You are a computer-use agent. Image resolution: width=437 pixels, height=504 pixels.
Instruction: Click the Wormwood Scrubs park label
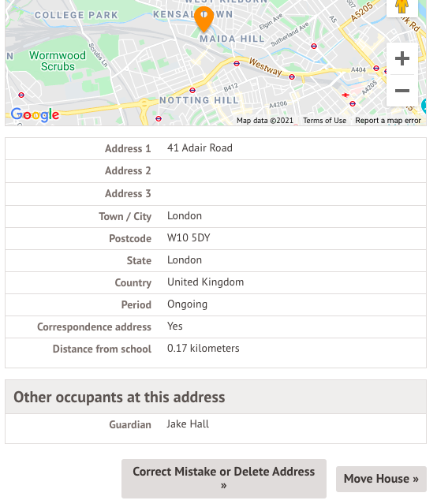(x=58, y=61)
